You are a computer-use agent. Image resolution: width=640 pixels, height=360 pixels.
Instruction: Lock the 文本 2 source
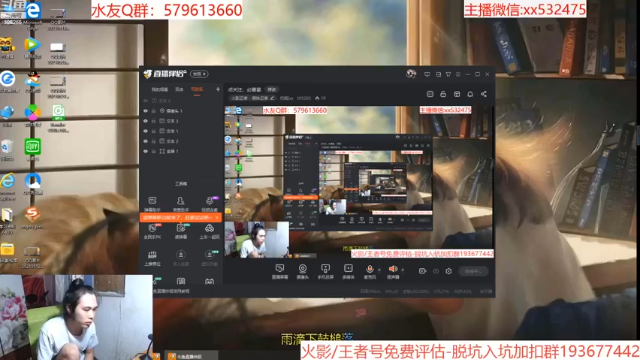[x=154, y=141]
